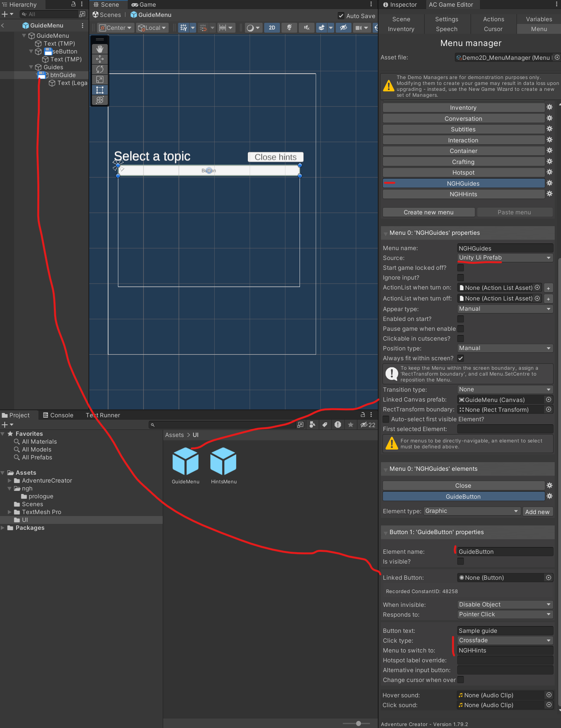Click the Create new menu button
This screenshot has width=561, height=728.
pyautogui.click(x=429, y=212)
